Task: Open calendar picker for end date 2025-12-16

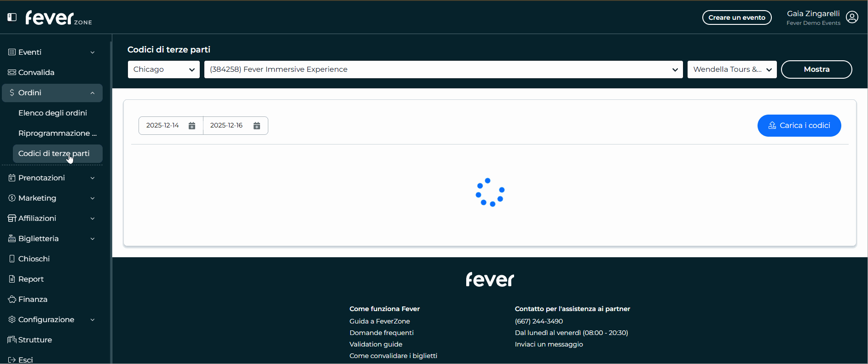Action: (x=257, y=126)
